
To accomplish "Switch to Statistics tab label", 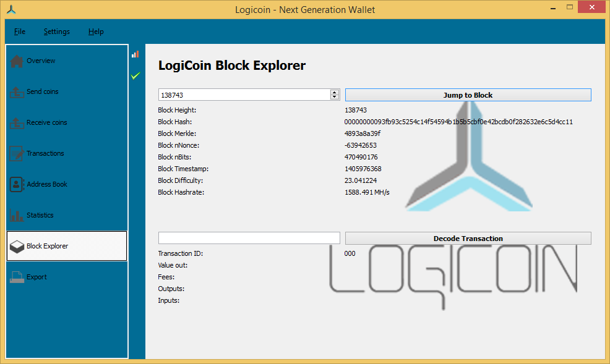I will click(40, 215).
